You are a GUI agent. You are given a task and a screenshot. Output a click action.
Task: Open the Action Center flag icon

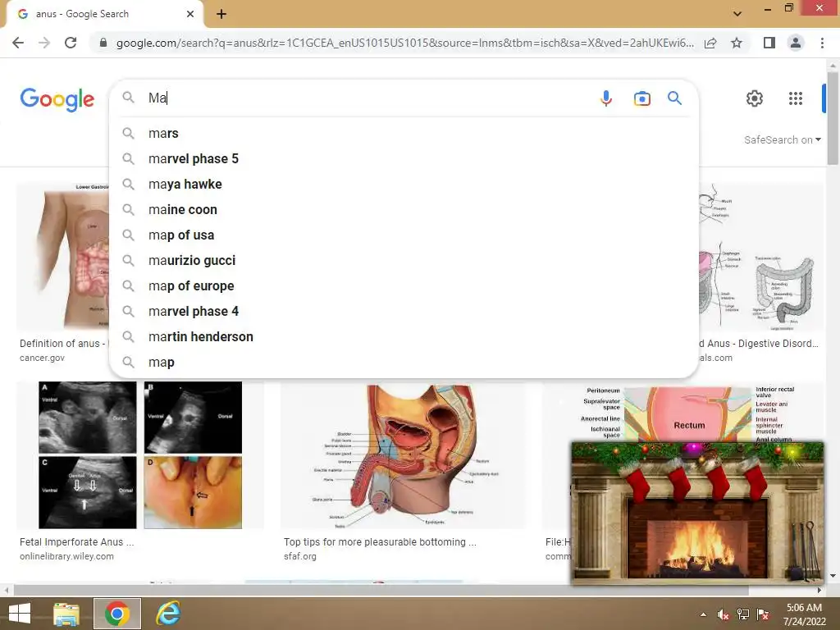tap(763, 614)
